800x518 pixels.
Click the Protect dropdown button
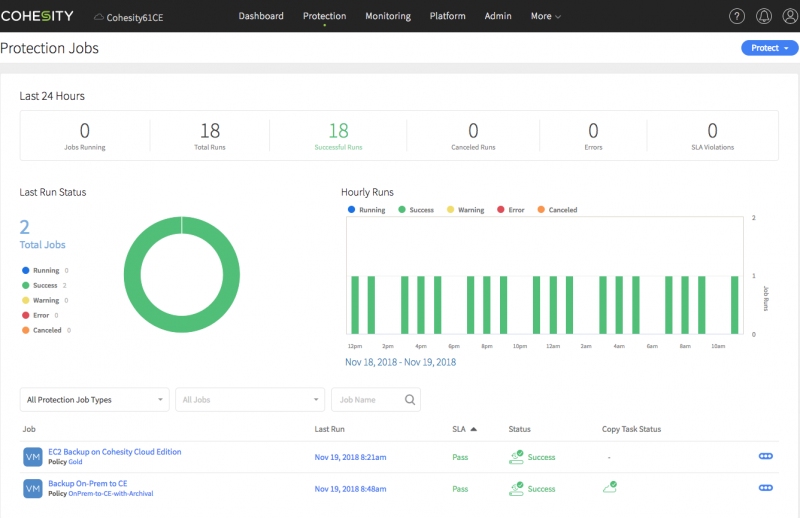[x=769, y=47]
